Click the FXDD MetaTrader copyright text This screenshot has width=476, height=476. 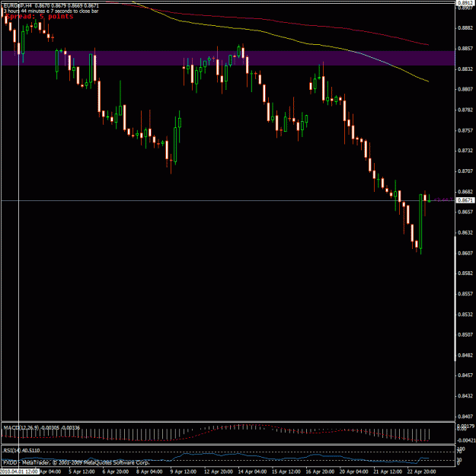[76, 462]
